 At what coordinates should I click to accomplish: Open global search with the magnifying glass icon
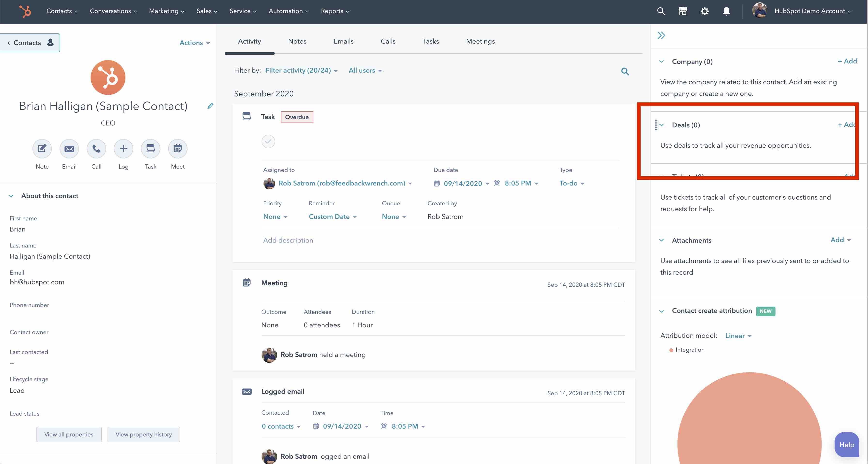click(x=661, y=11)
